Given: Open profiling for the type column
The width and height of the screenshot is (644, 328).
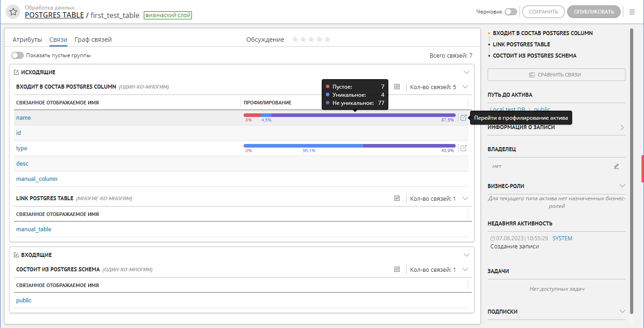Looking at the screenshot, I should [x=463, y=148].
